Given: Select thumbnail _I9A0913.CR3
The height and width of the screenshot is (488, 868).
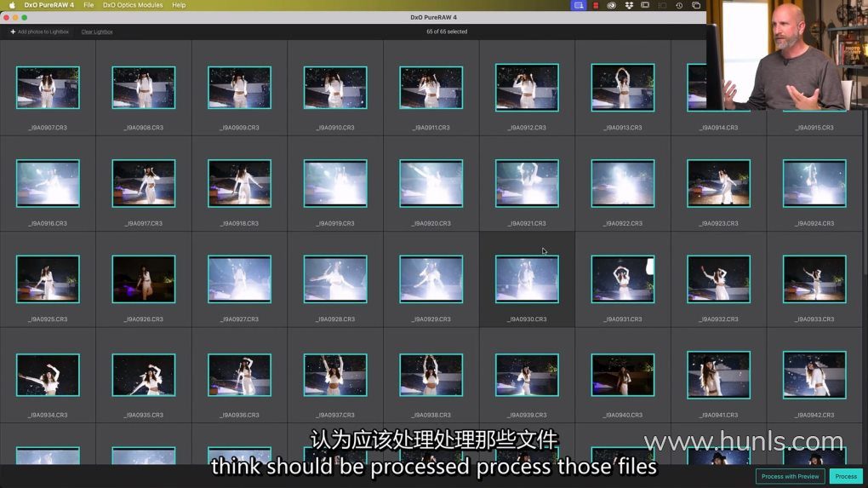Looking at the screenshot, I should (x=623, y=88).
